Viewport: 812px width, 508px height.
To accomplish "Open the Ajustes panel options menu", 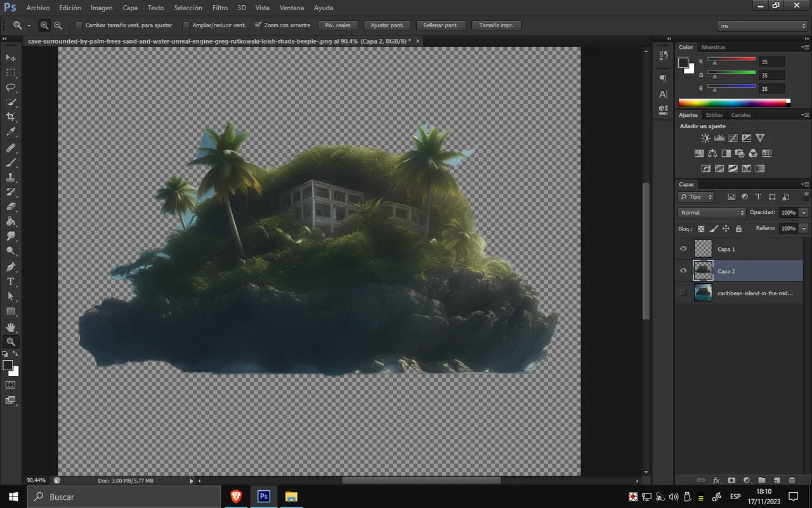I will (806, 115).
